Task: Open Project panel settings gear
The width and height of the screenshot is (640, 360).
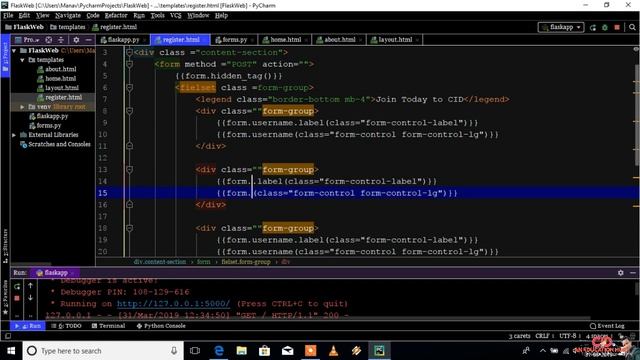Action: tap(76, 40)
